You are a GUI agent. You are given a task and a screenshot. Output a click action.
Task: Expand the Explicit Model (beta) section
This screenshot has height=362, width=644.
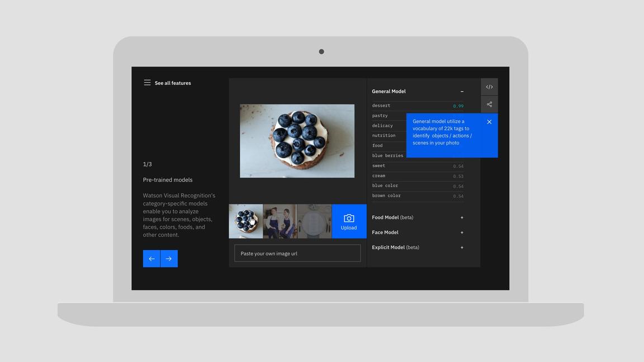pyautogui.click(x=462, y=247)
